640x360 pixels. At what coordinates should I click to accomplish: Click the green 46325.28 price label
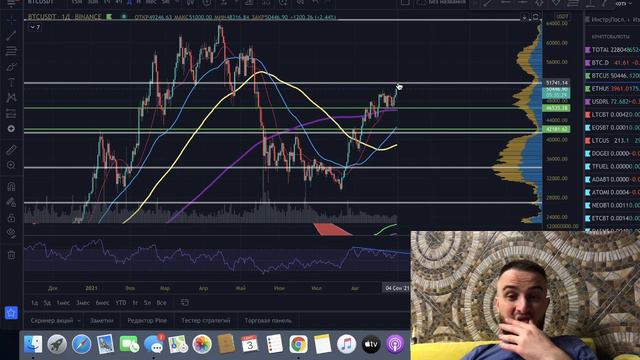tap(557, 108)
